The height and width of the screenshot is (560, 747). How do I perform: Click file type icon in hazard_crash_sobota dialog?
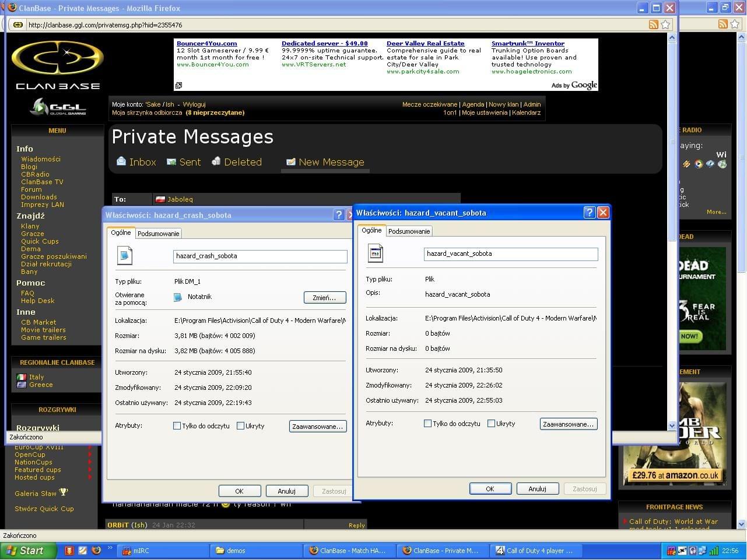(x=125, y=256)
